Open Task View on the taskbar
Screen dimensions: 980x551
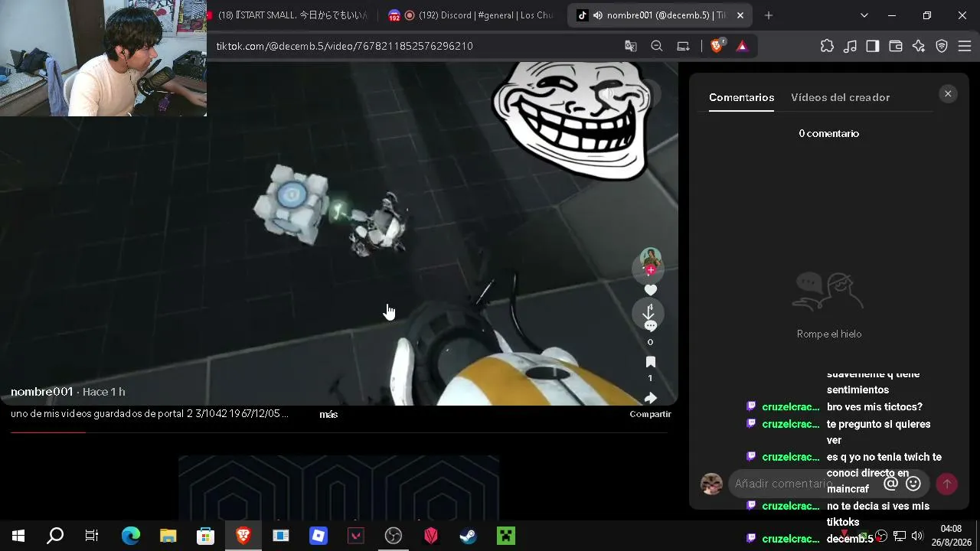[x=92, y=536]
